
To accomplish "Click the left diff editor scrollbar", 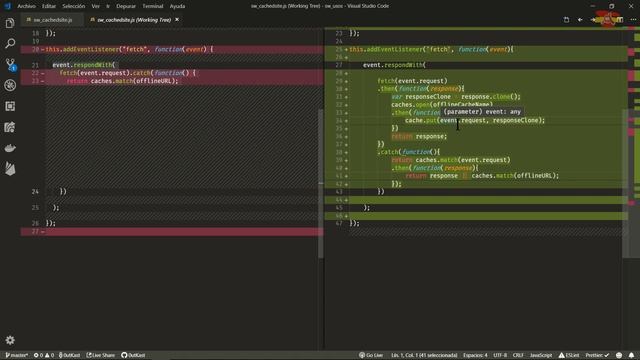I will (x=320, y=184).
